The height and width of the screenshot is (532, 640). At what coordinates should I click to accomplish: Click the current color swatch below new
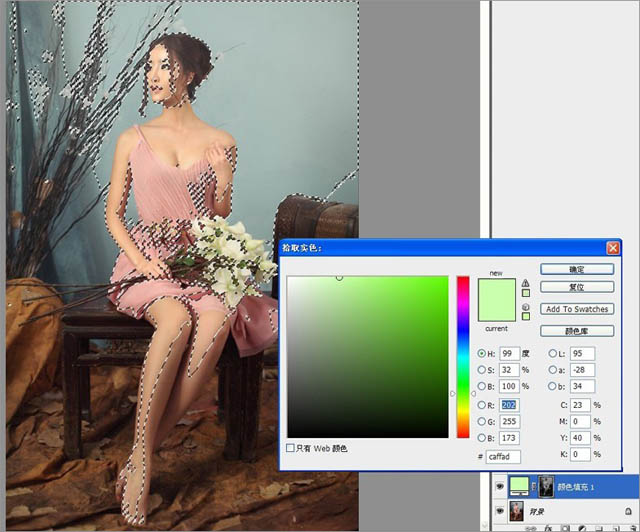coord(497,312)
